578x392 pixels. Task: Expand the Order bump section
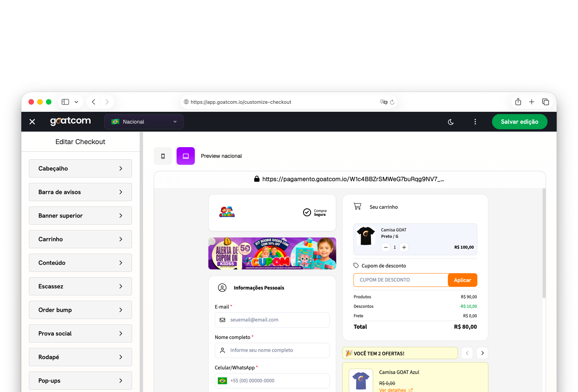pos(80,310)
